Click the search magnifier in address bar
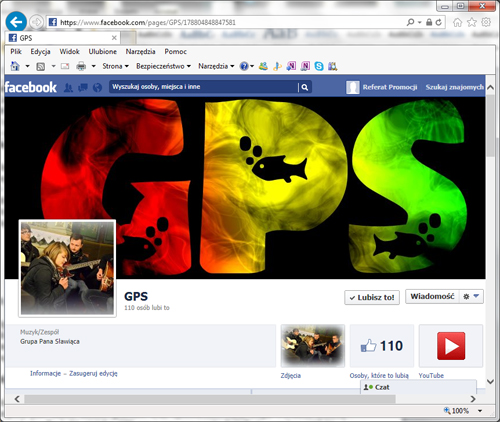The width and height of the screenshot is (500, 422). click(410, 22)
